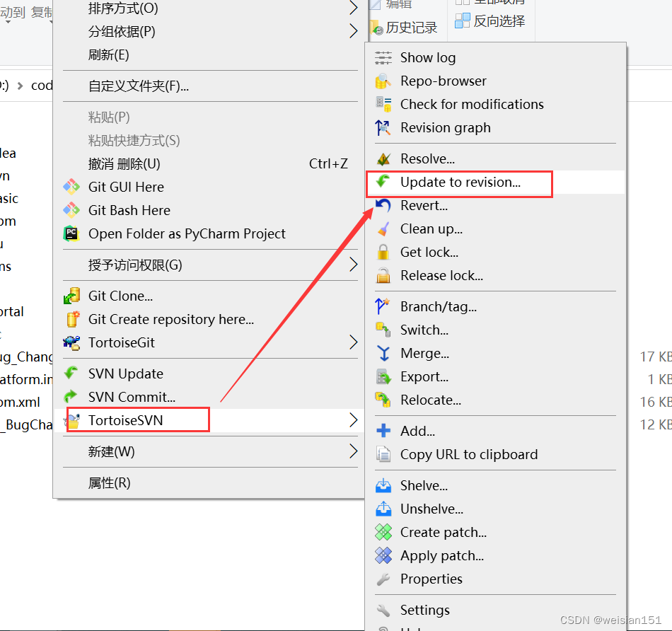The height and width of the screenshot is (631, 672).
Task: Click the Git Clone icon
Action: click(x=71, y=296)
